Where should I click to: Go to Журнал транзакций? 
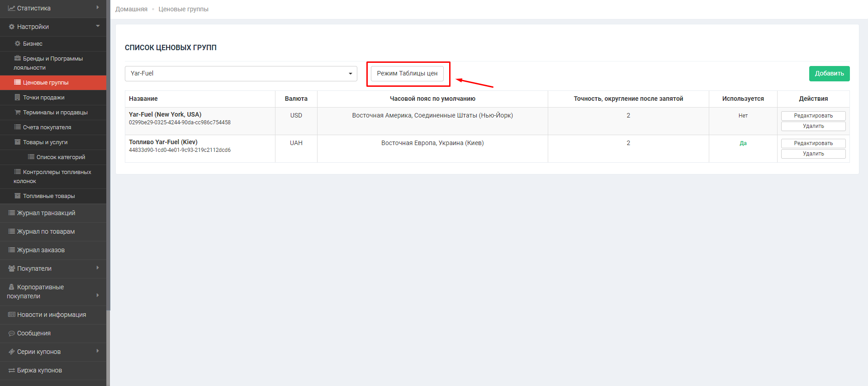coord(46,213)
